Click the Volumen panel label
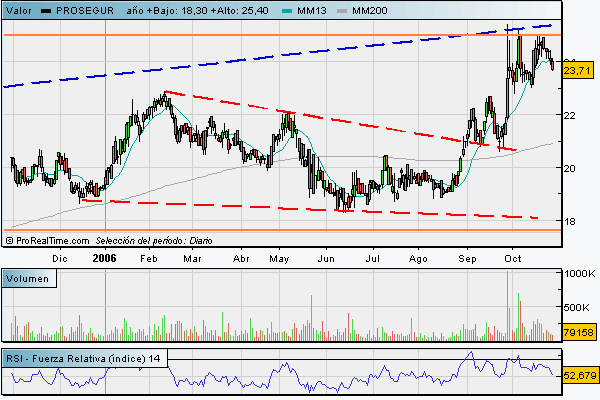Image resolution: width=600 pixels, height=400 pixels. [x=28, y=279]
